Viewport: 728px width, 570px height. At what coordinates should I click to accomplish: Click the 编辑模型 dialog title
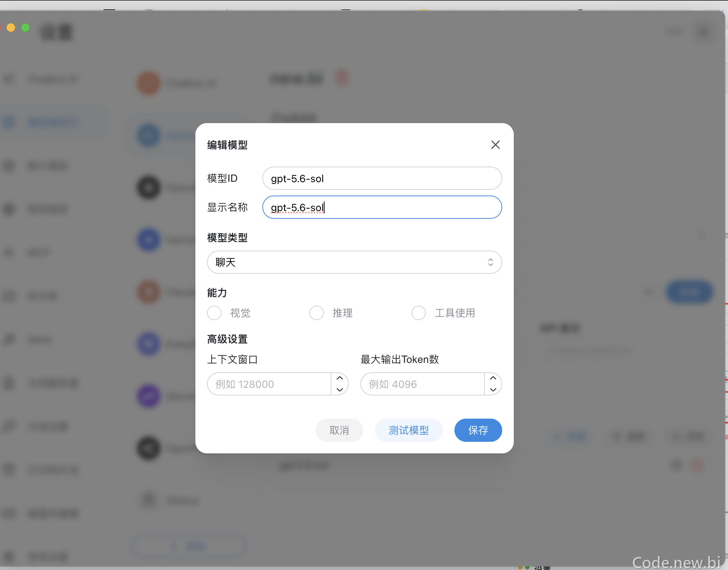click(227, 145)
